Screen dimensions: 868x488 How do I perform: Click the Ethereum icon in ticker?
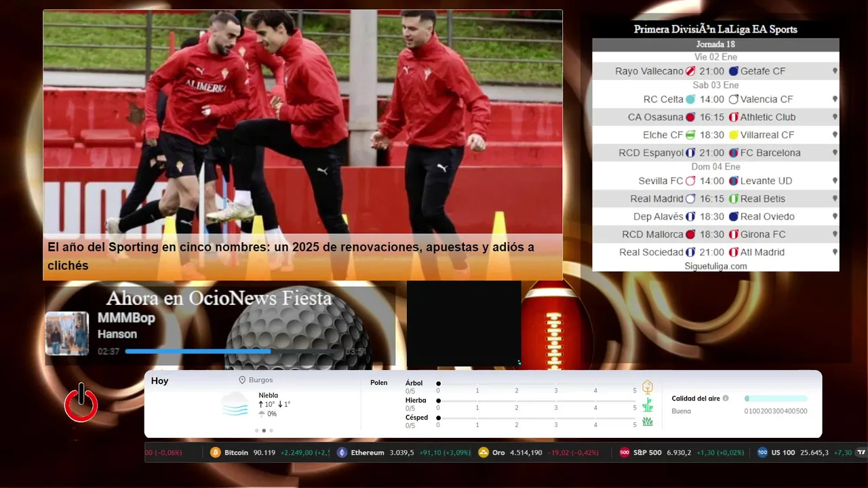point(342,452)
